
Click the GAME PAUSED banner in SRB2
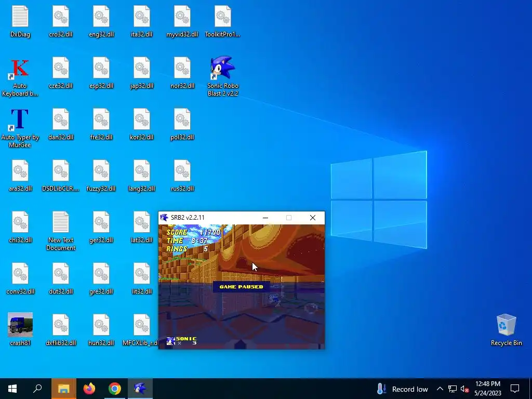(x=241, y=287)
